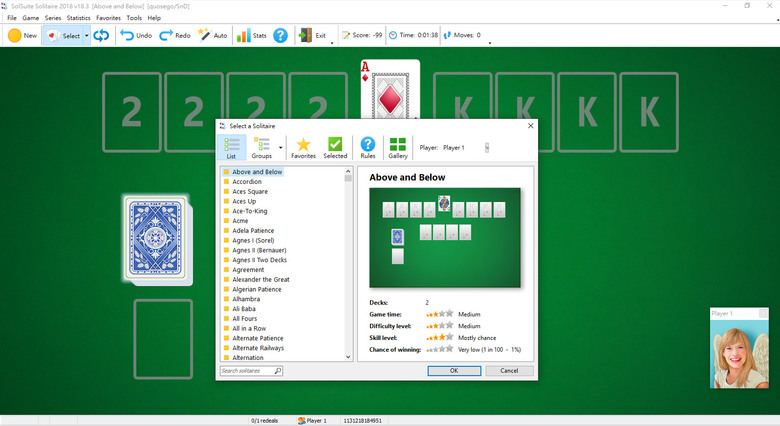This screenshot has width=780, height=426.
Task: Open the Favorites menu
Action: point(108,18)
